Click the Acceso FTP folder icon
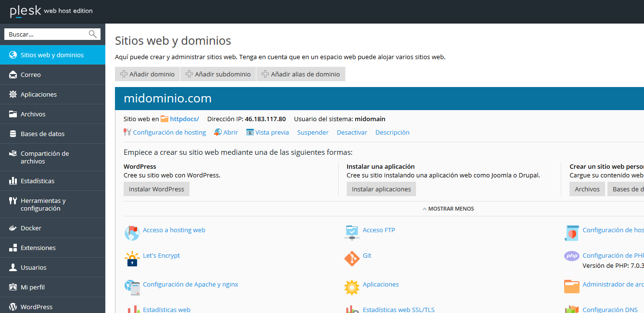 [352, 233]
